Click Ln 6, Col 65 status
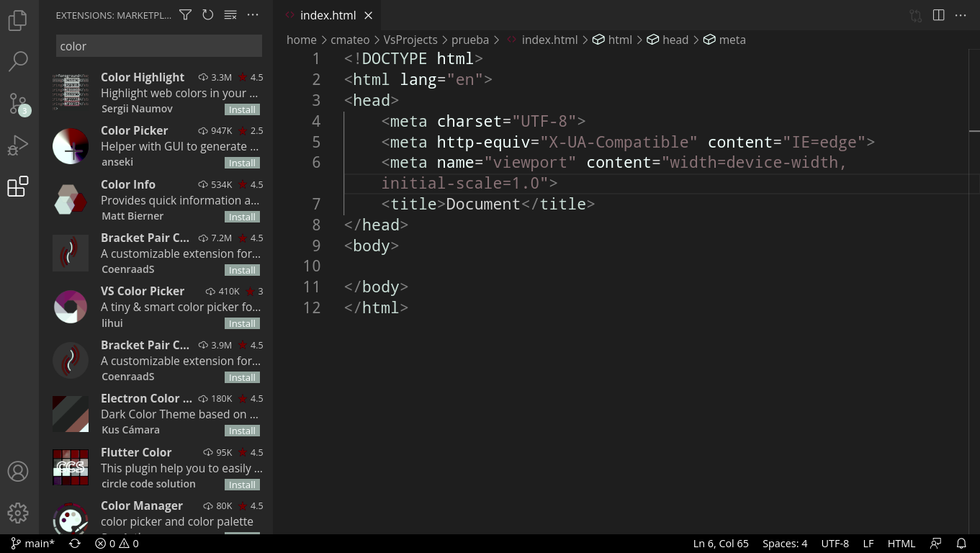 point(721,544)
